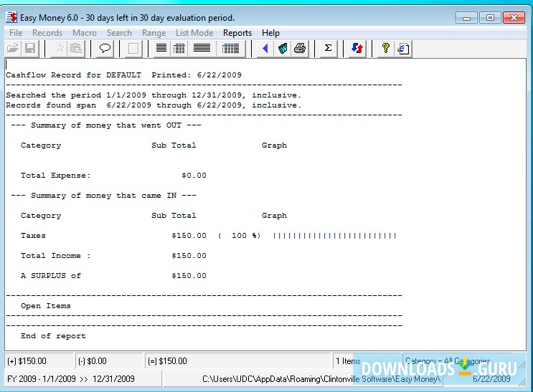Click the 'Total Expense:' label
533x392 pixels.
coord(55,176)
